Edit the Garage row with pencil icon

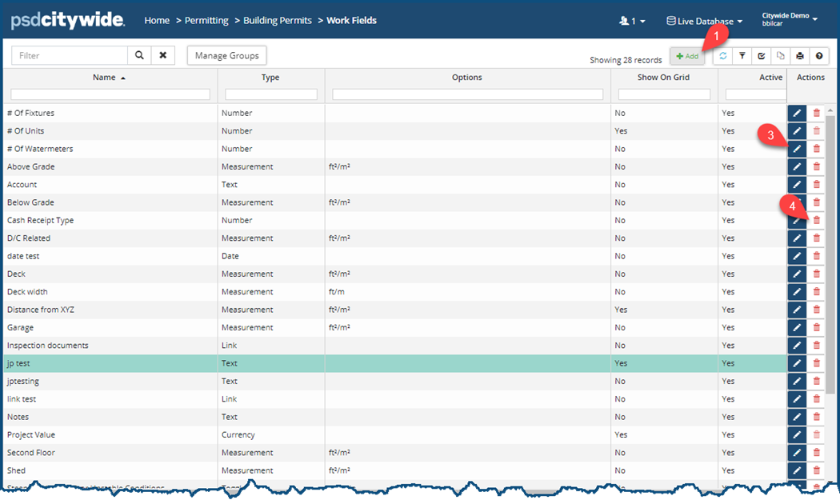tap(797, 327)
